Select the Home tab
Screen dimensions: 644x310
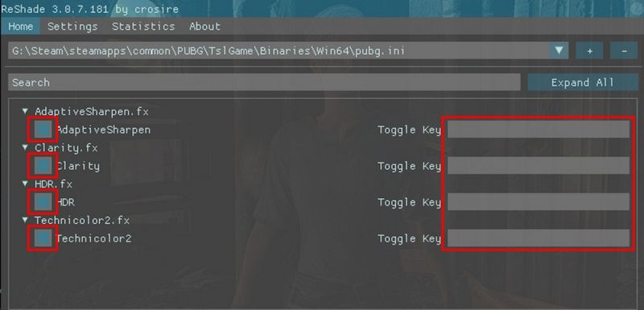pos(21,27)
